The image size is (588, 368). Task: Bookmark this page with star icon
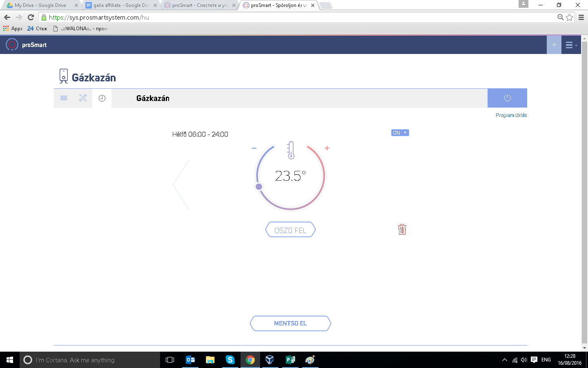coord(569,17)
